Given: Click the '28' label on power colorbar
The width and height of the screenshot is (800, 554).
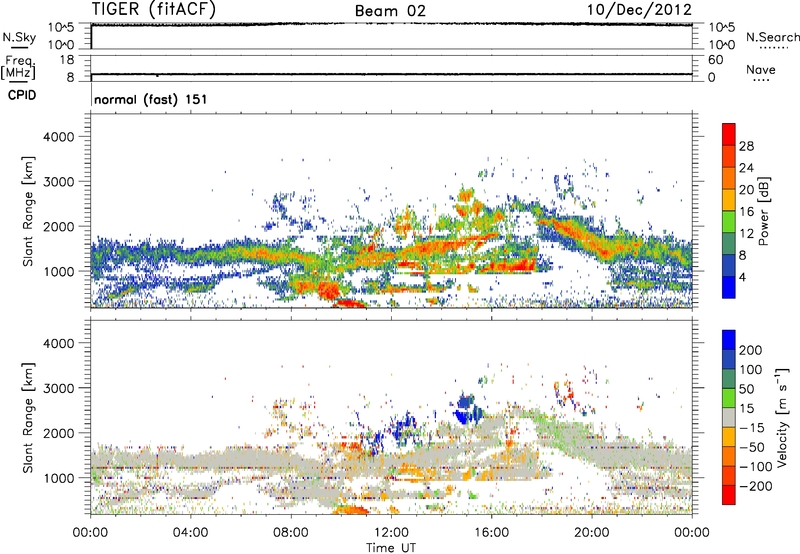Looking at the screenshot, I should pos(746,146).
